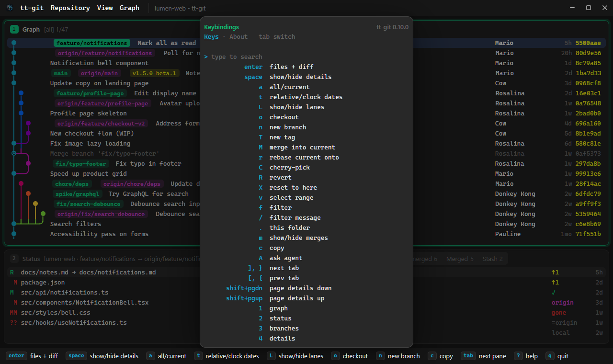Select the origin/main ref badge
This screenshot has height=364, width=613.
pos(99,73)
